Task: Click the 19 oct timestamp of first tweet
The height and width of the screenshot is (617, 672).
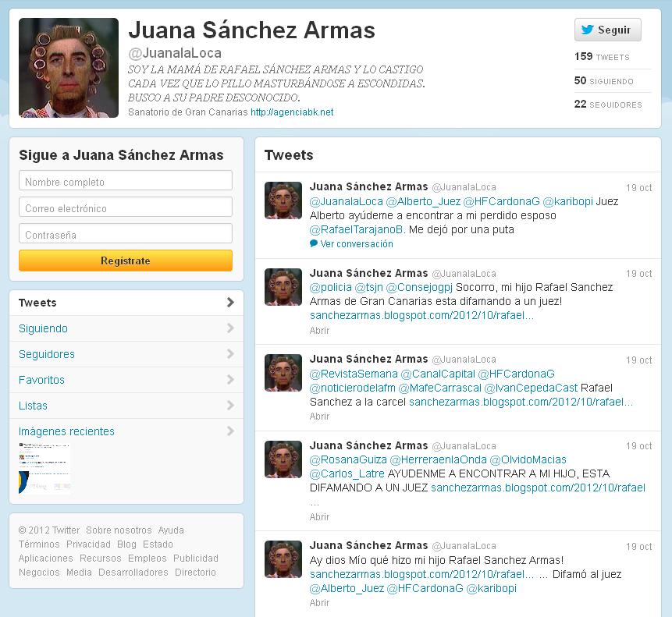Action: (638, 187)
